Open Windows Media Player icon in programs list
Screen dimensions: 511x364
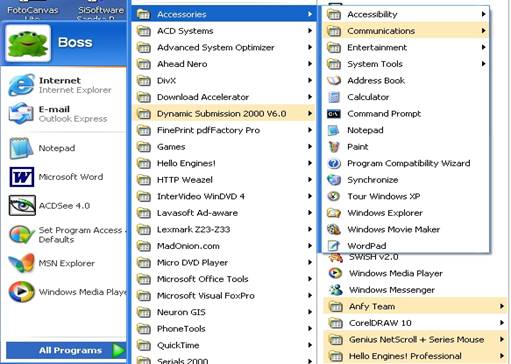[x=335, y=273]
